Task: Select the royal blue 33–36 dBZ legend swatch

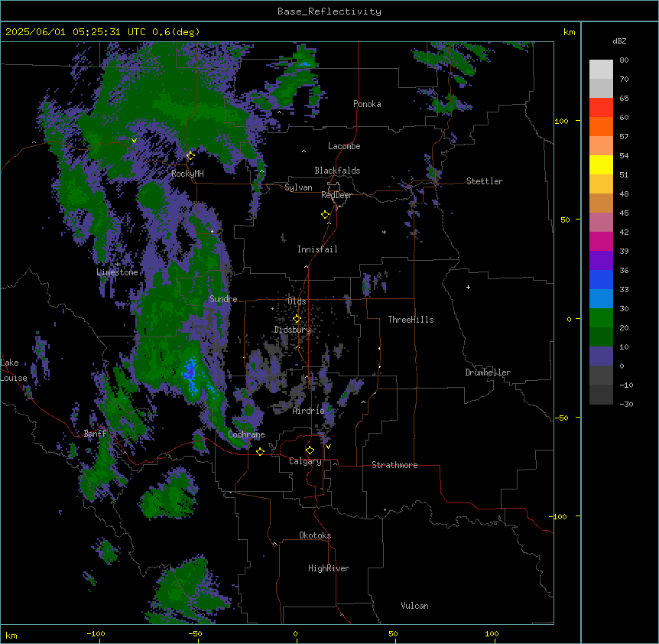Action: 601,279
